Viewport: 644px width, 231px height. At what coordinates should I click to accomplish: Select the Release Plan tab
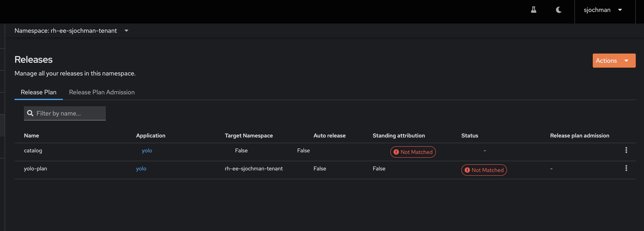(x=38, y=92)
